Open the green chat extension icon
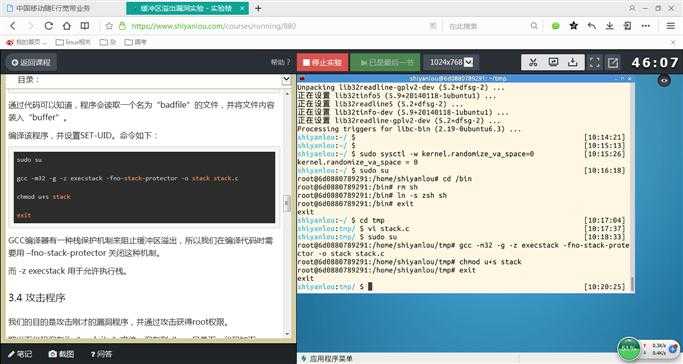 click(x=556, y=26)
